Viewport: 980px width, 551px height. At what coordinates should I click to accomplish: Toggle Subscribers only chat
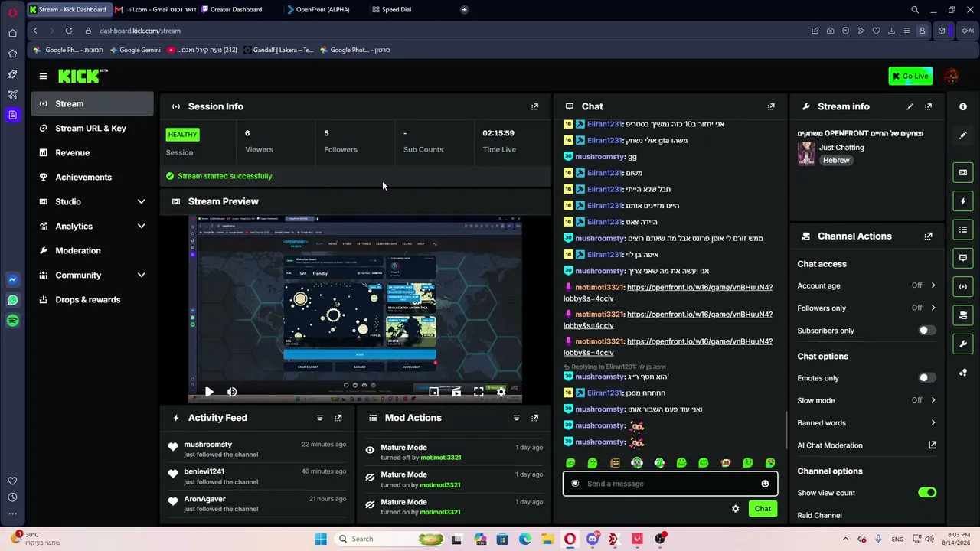926,331
